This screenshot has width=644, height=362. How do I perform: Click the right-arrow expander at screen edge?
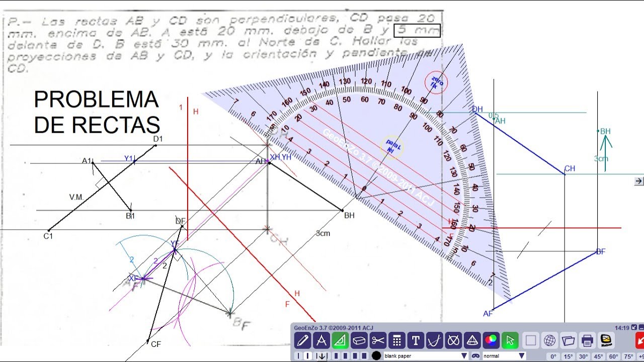coord(639,181)
